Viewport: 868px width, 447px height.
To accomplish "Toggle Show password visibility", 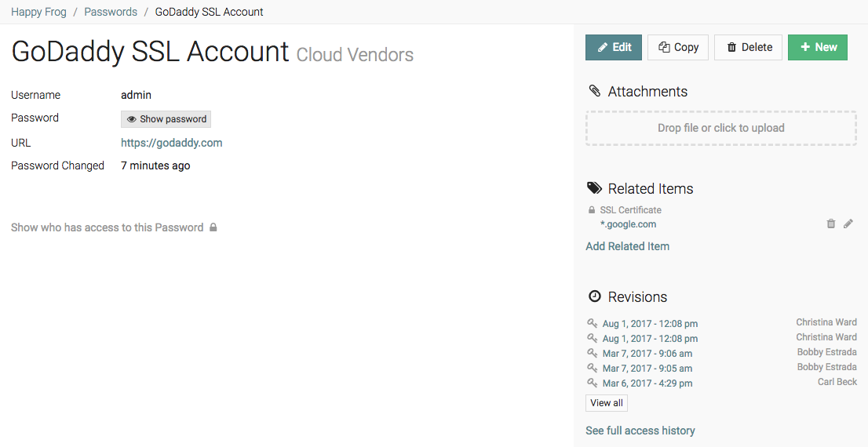I will point(166,119).
